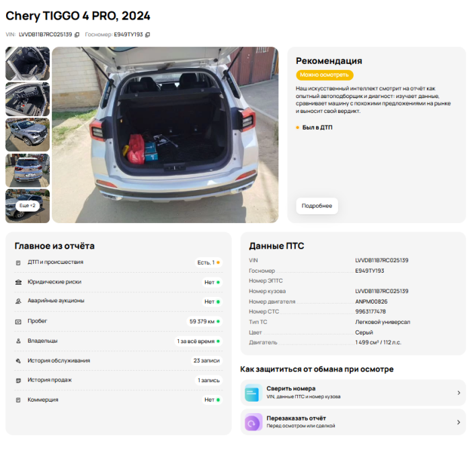476x450 pixels.
Task: Open the Перезаказать отчёт link
Action: (x=353, y=422)
